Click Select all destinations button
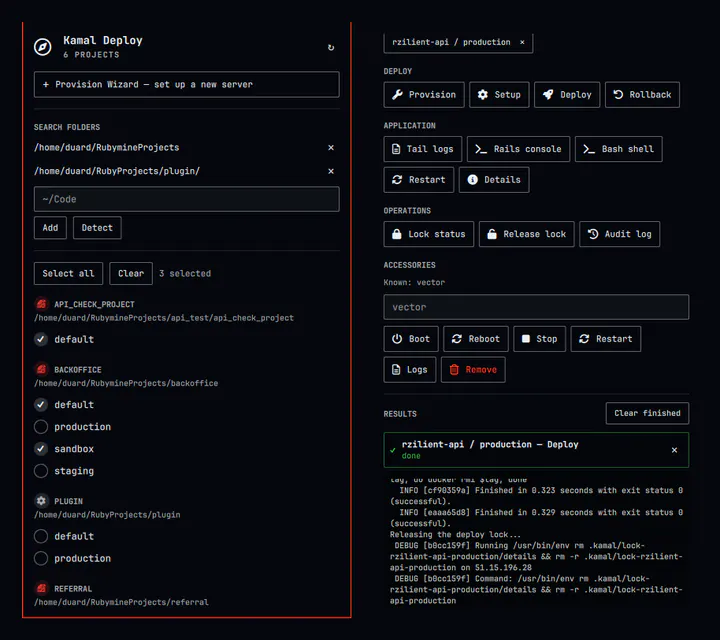The image size is (720, 640). (68, 274)
